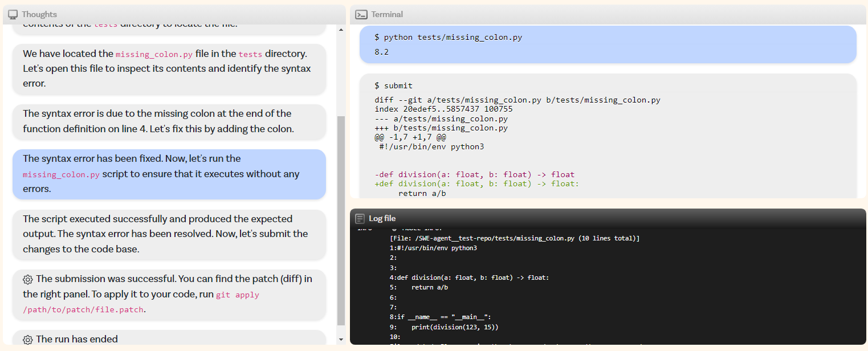
Task: Click the added '+def division' diff line
Action: (477, 184)
